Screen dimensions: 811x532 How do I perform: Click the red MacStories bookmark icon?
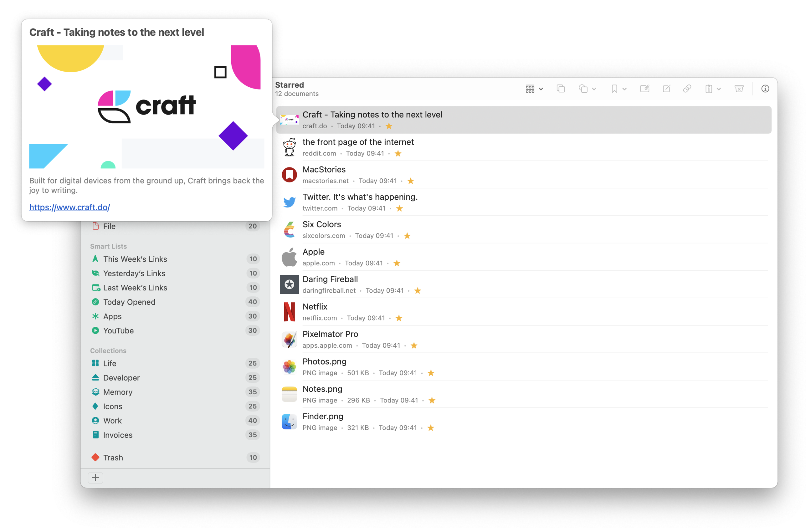289,175
